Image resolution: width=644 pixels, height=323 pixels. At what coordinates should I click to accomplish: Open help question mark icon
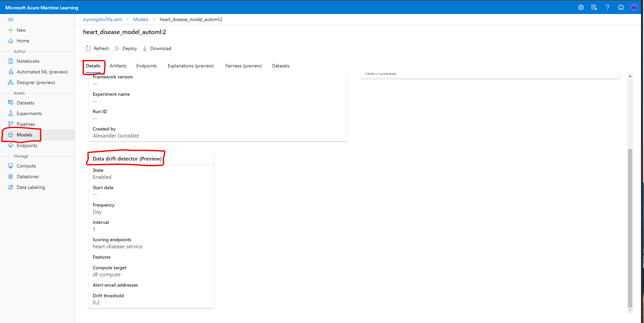pyautogui.click(x=608, y=7)
